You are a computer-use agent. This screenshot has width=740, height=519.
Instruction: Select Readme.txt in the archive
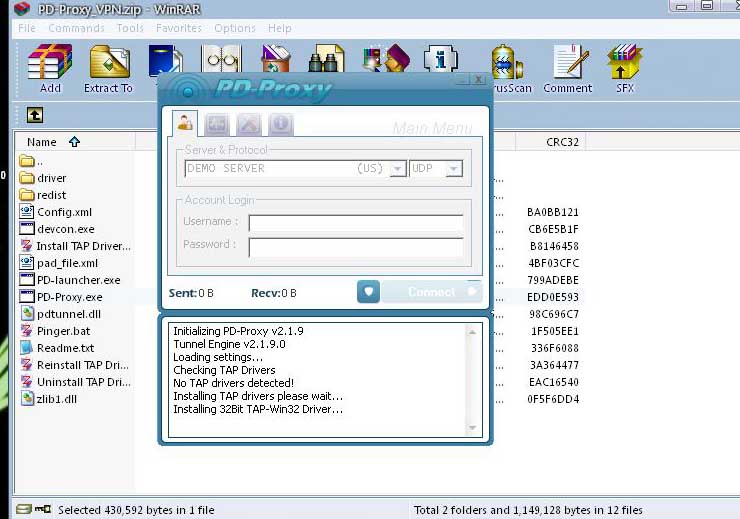tap(57, 348)
